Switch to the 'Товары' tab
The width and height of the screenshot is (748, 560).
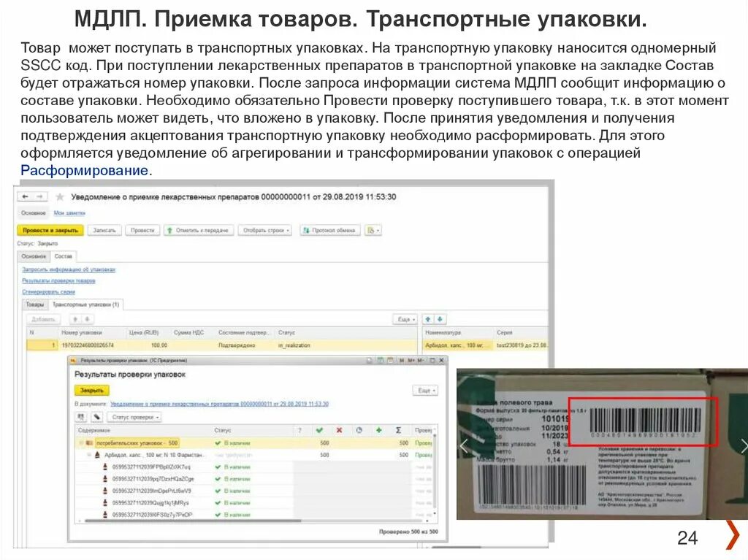(35, 304)
